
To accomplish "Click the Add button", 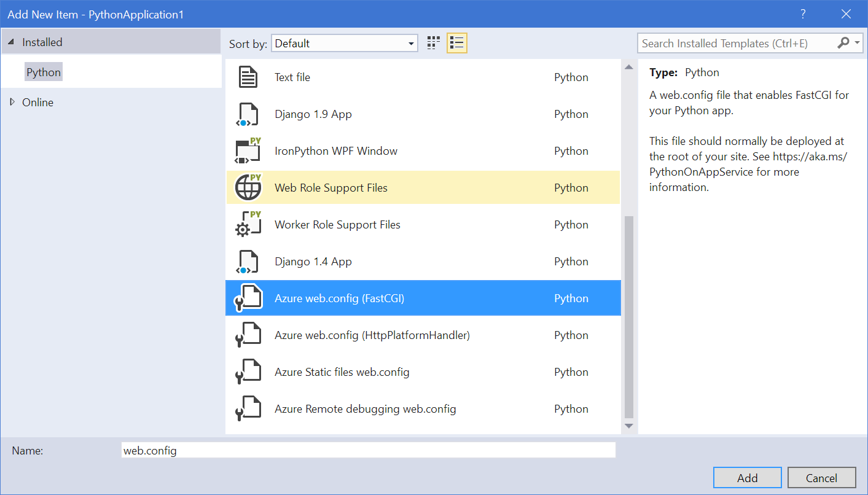I will 747,478.
